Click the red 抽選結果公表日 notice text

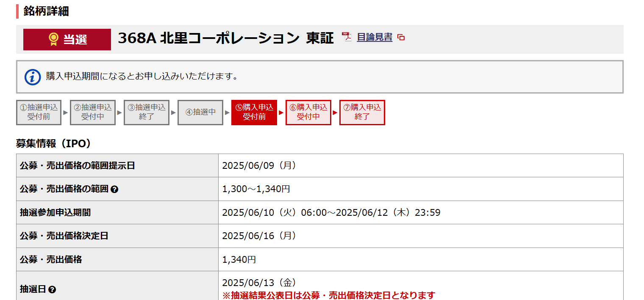(x=329, y=295)
